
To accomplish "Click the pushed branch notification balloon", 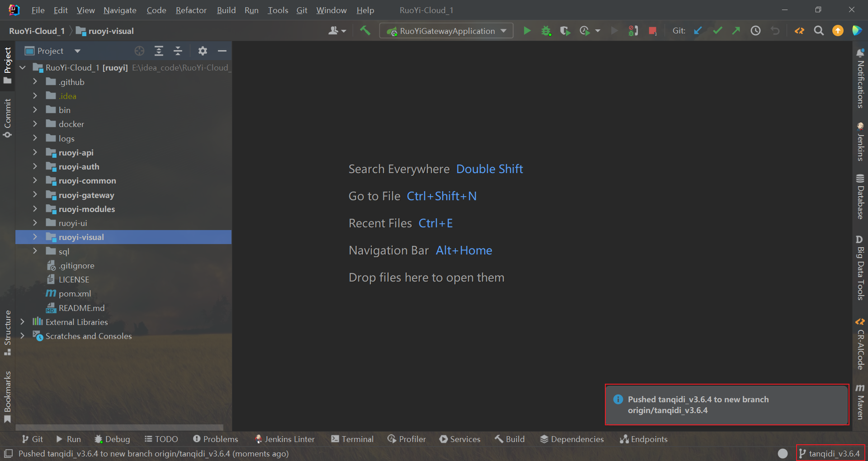I will point(726,405).
